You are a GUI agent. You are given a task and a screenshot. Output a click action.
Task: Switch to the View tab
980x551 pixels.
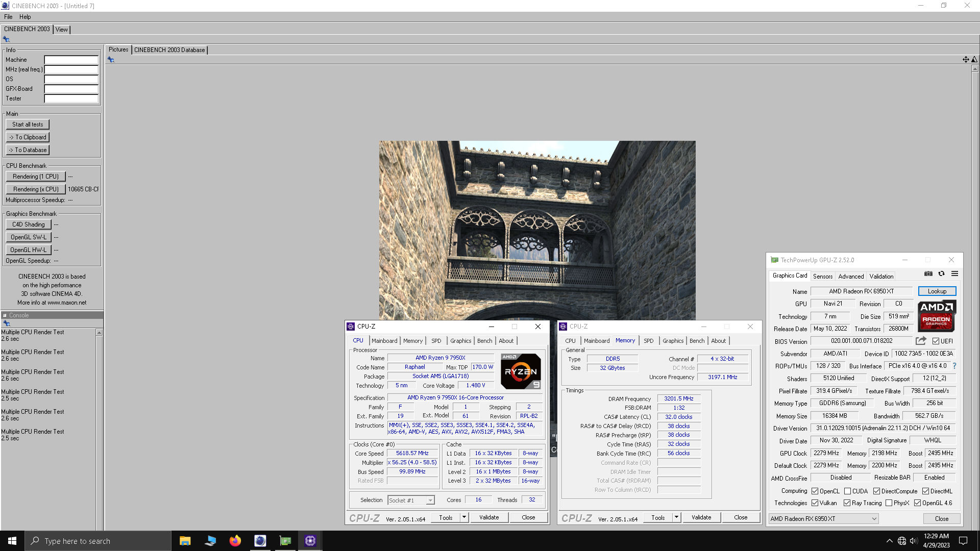pos(62,30)
